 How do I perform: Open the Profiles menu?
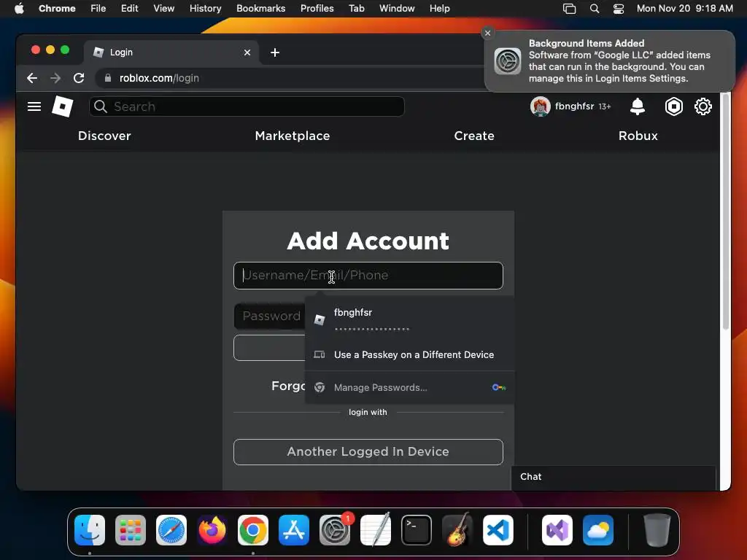(x=317, y=9)
